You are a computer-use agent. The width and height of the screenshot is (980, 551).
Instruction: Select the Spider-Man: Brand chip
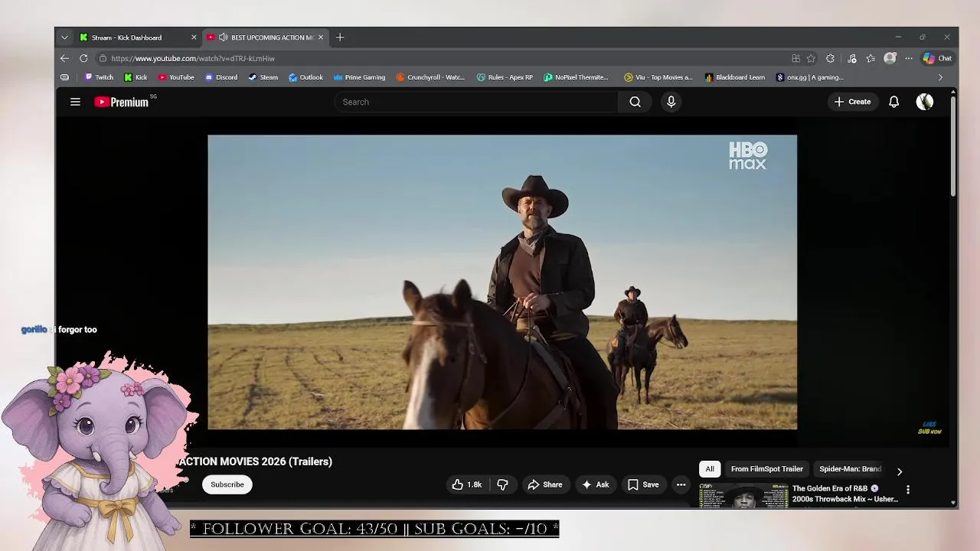(x=850, y=469)
